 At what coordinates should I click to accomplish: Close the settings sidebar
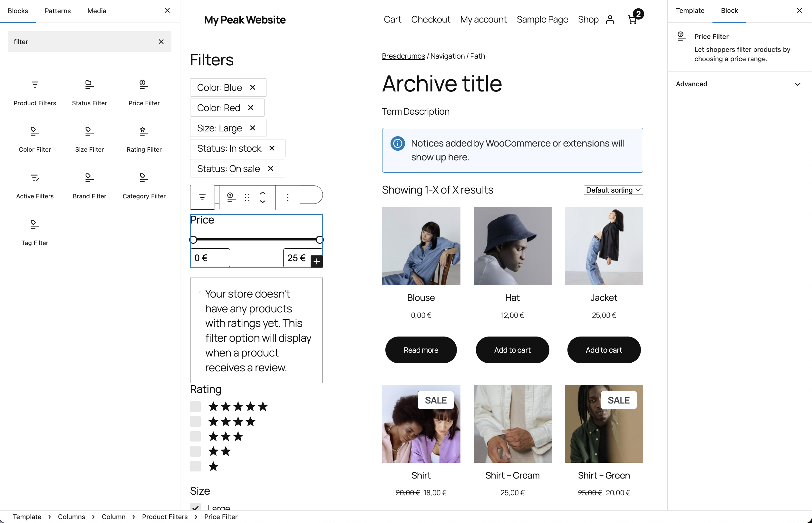pyautogui.click(x=799, y=11)
